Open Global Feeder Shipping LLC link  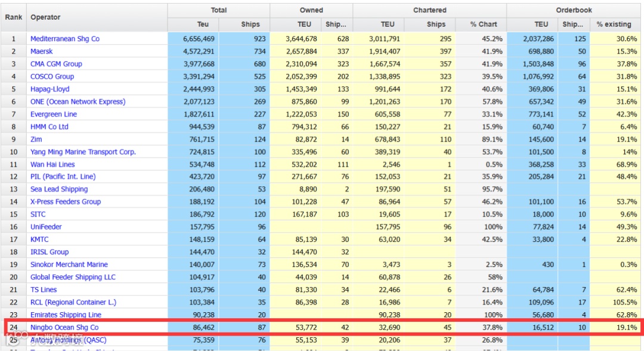pyautogui.click(x=73, y=277)
